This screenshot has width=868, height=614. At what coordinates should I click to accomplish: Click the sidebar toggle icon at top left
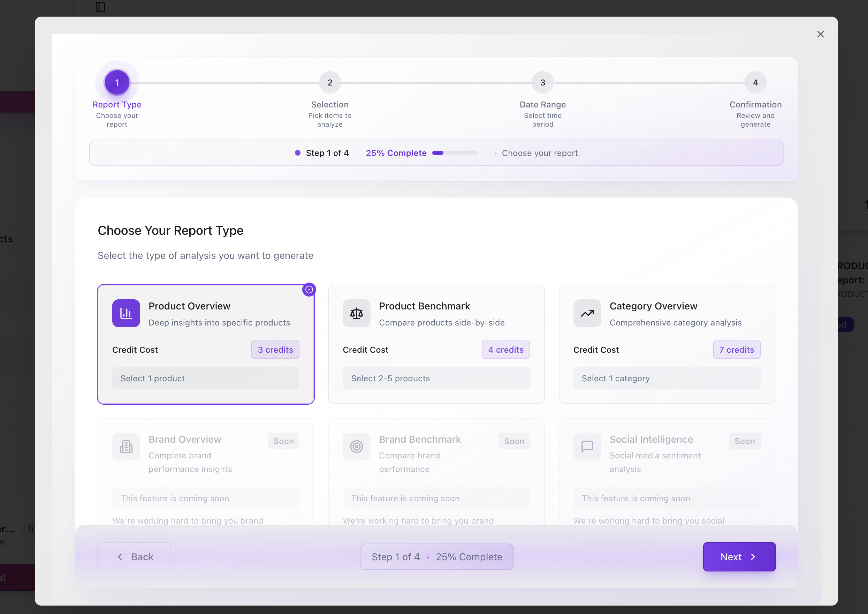(x=100, y=7)
